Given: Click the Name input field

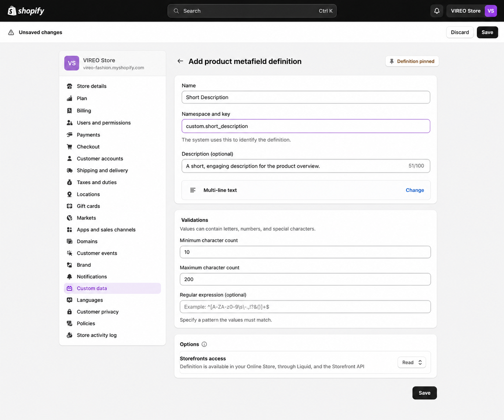Looking at the screenshot, I should click(306, 97).
